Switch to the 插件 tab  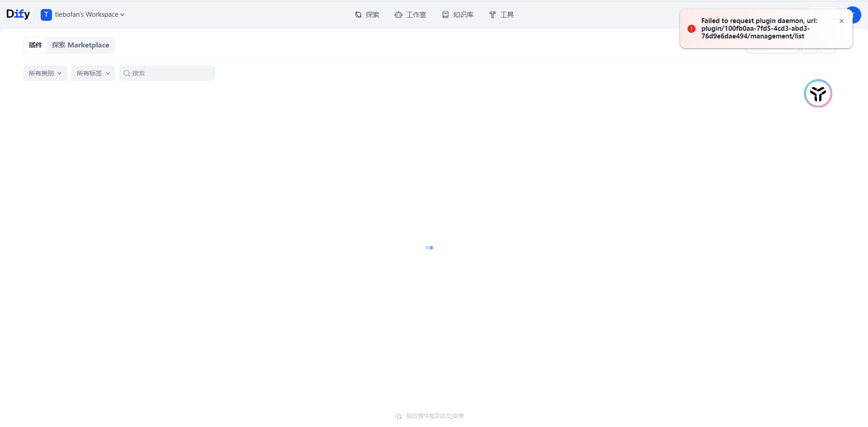pos(35,45)
